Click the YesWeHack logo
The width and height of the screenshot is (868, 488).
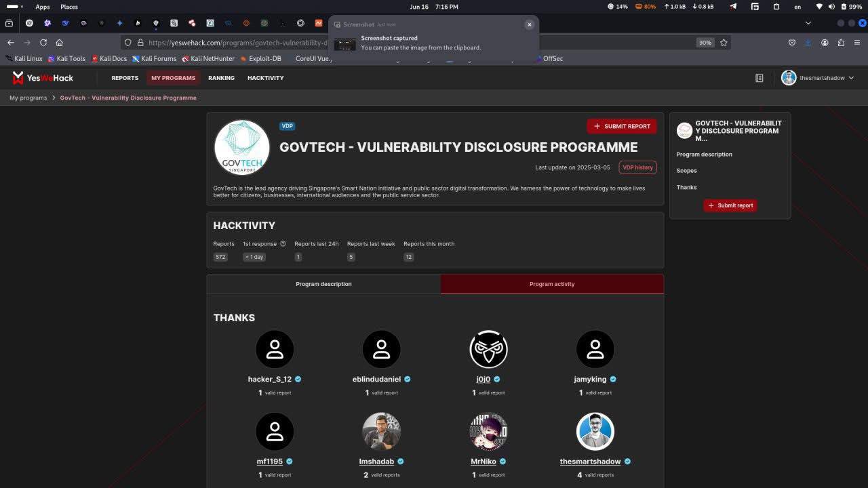42,78
